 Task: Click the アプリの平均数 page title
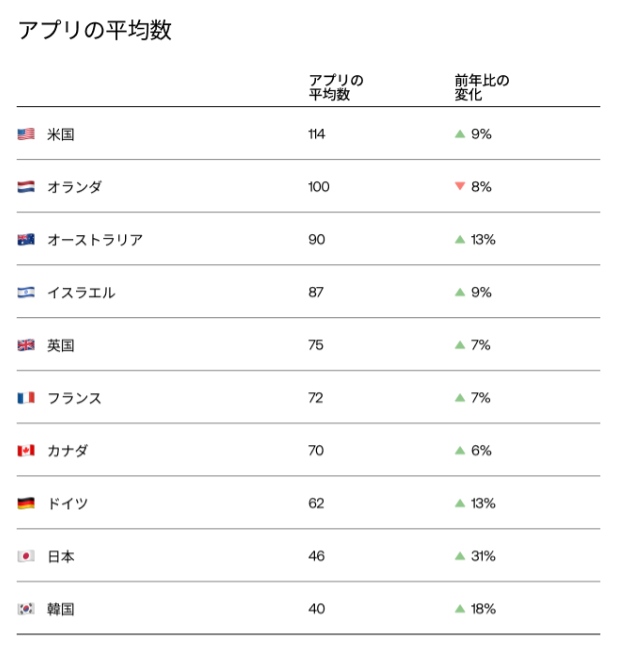(95, 31)
